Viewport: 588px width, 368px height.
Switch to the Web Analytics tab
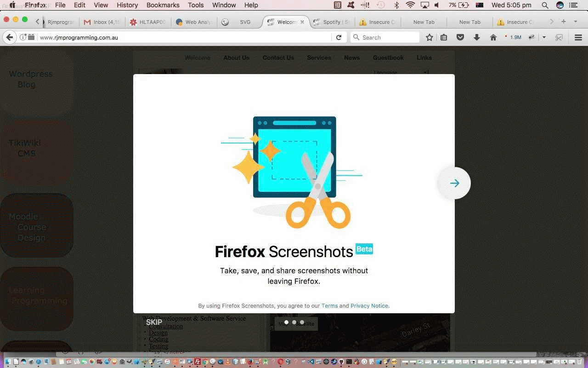[x=194, y=22]
